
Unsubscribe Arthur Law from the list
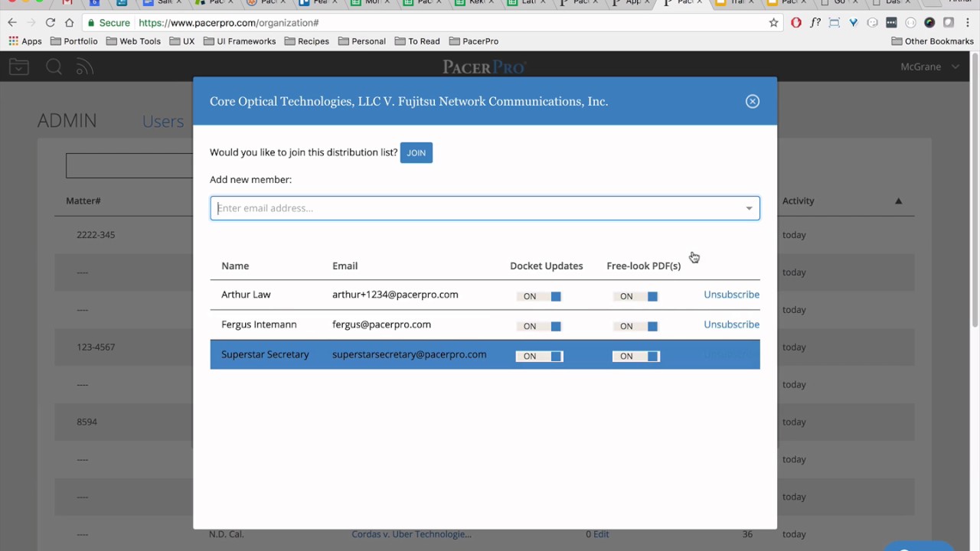731,295
